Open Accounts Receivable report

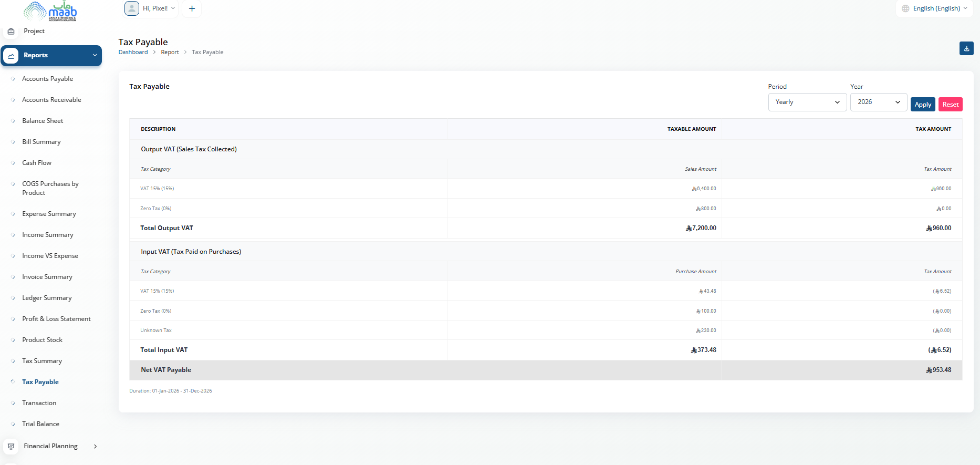[51, 100]
